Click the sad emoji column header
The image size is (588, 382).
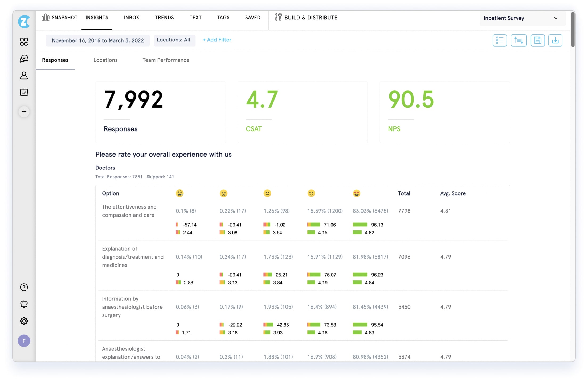click(x=223, y=193)
